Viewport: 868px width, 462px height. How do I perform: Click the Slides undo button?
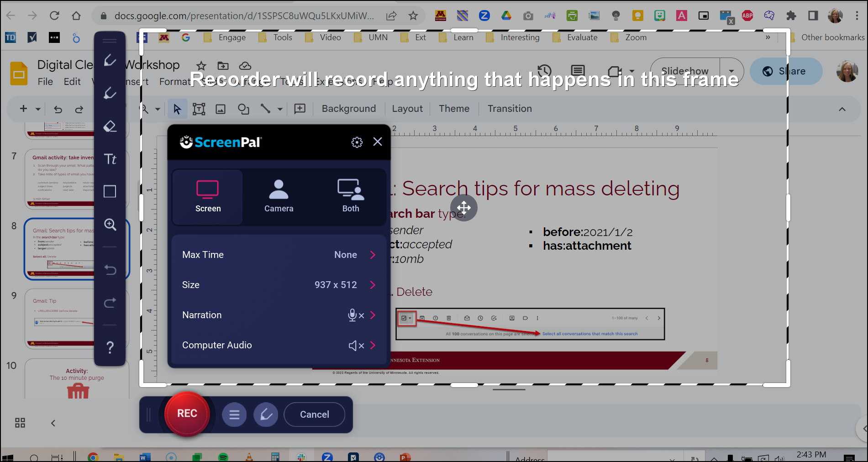(x=58, y=109)
